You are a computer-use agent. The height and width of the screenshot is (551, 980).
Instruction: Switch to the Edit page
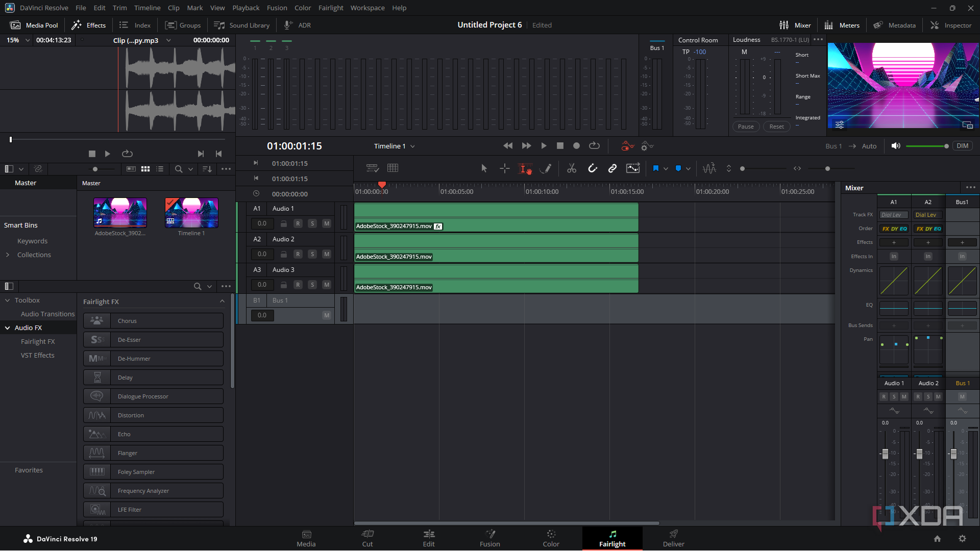click(429, 538)
